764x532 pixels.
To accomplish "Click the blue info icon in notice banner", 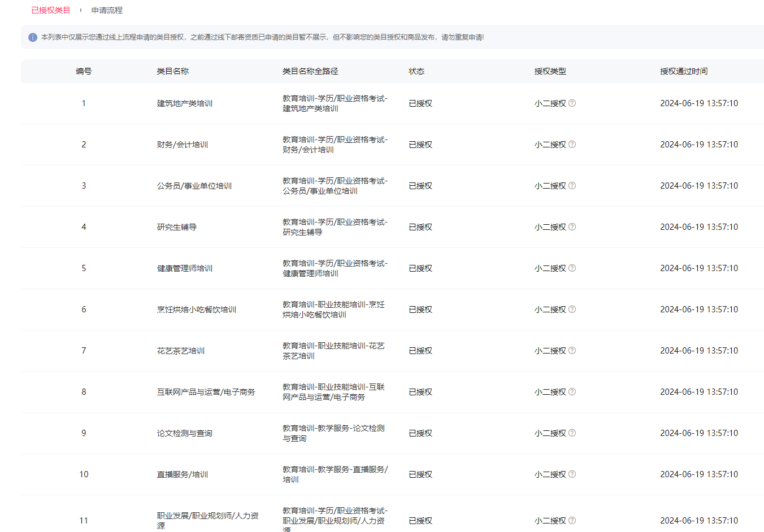I will coord(33,37).
